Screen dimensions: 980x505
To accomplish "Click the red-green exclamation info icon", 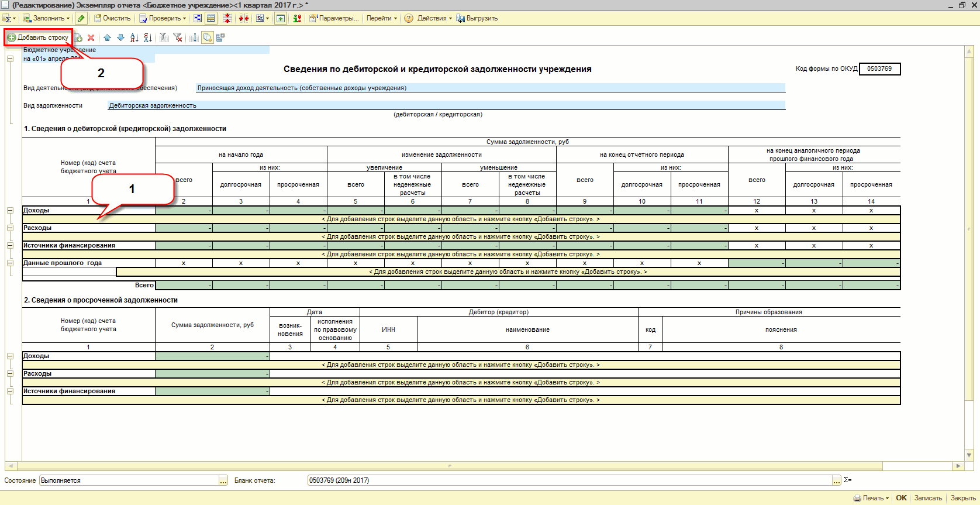I will pyautogui.click(x=297, y=18).
